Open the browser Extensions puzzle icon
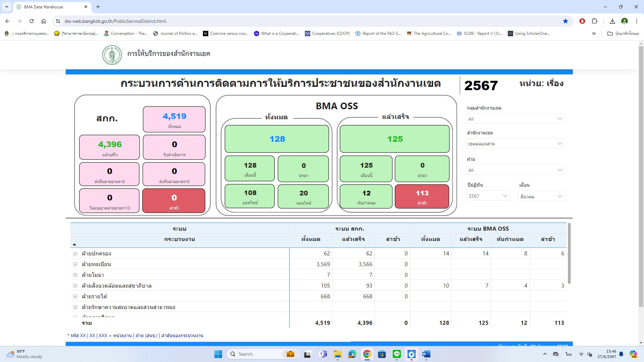The image size is (644, 362). point(594,21)
